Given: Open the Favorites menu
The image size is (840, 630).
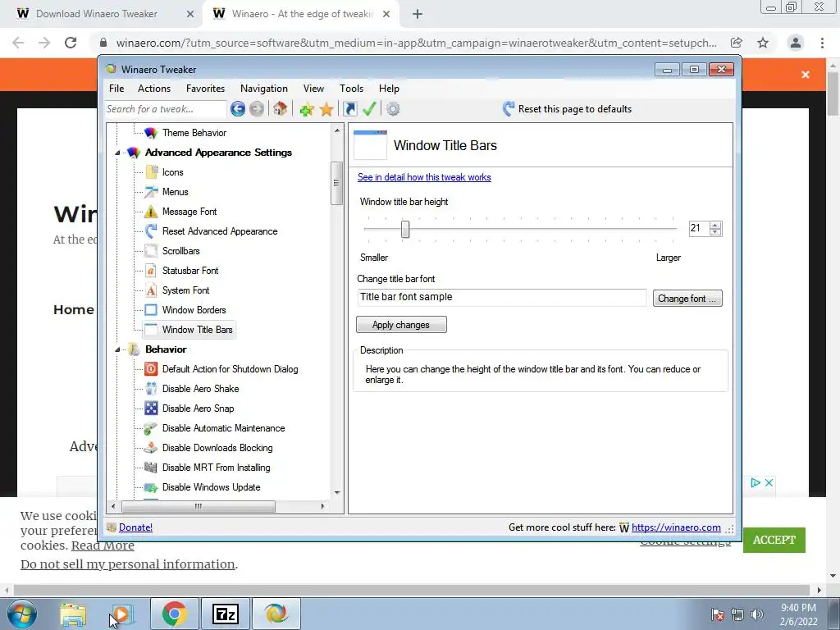Looking at the screenshot, I should [x=205, y=89].
